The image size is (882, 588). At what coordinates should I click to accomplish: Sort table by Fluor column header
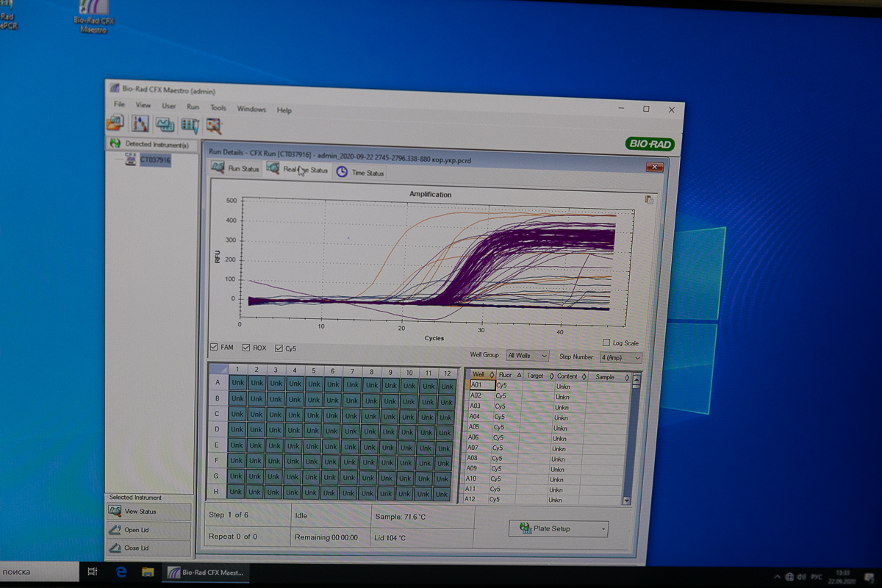[509, 375]
